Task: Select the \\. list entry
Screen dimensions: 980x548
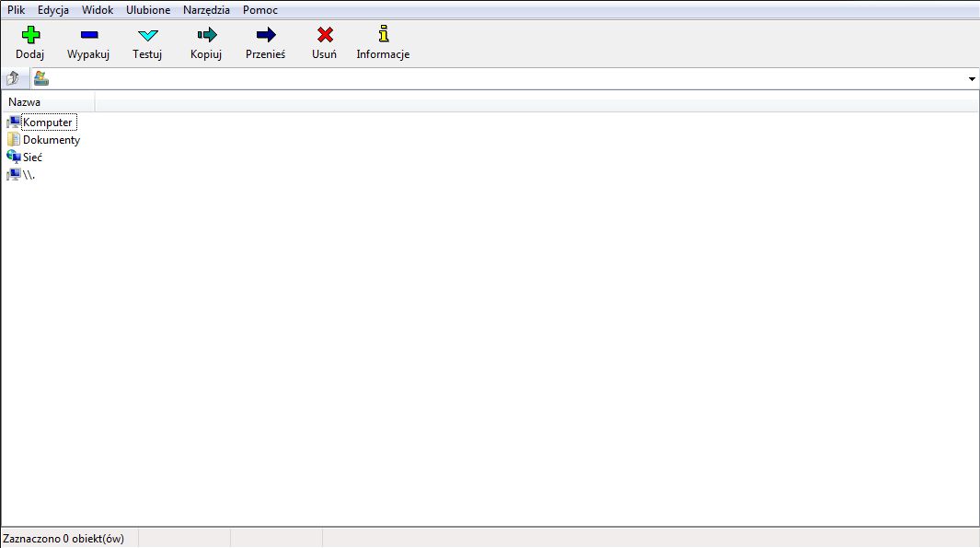Action: pyautogui.click(x=29, y=175)
